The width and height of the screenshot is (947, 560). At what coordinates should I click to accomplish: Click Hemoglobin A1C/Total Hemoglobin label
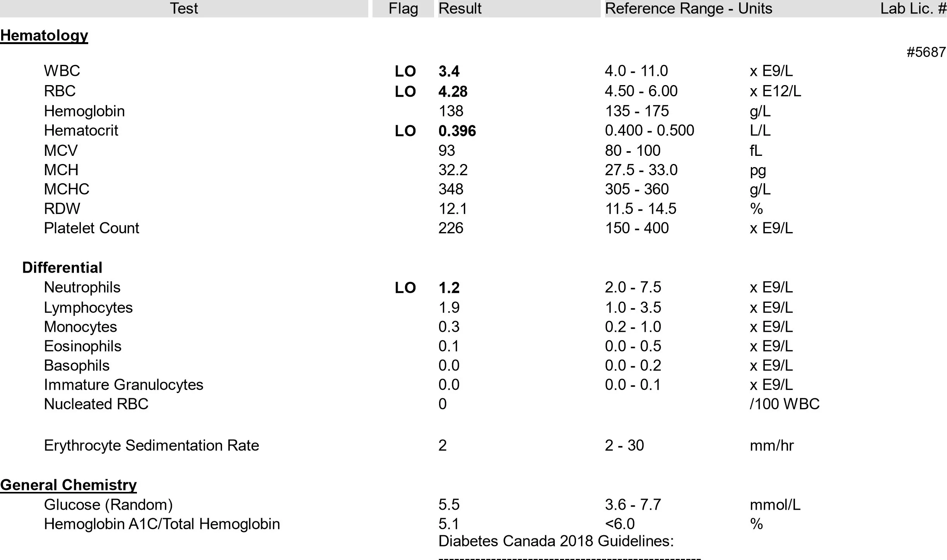[x=162, y=524]
